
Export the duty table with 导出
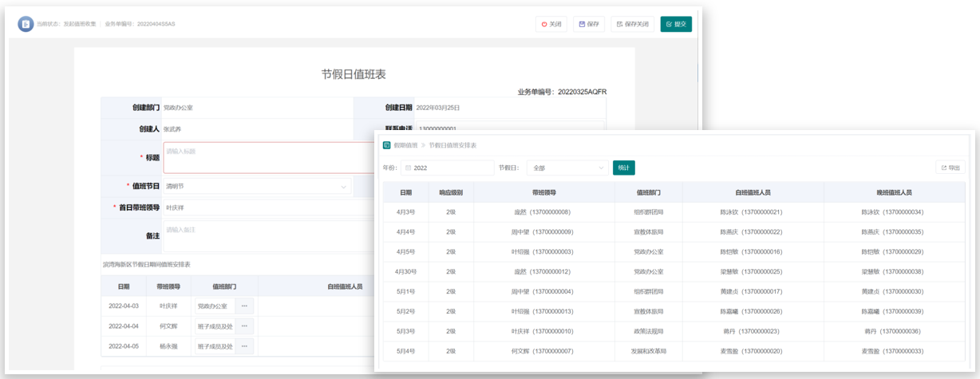tap(950, 168)
